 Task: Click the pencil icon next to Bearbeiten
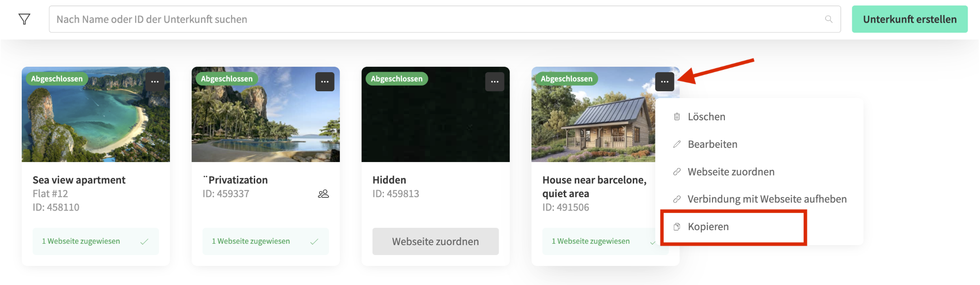(677, 144)
